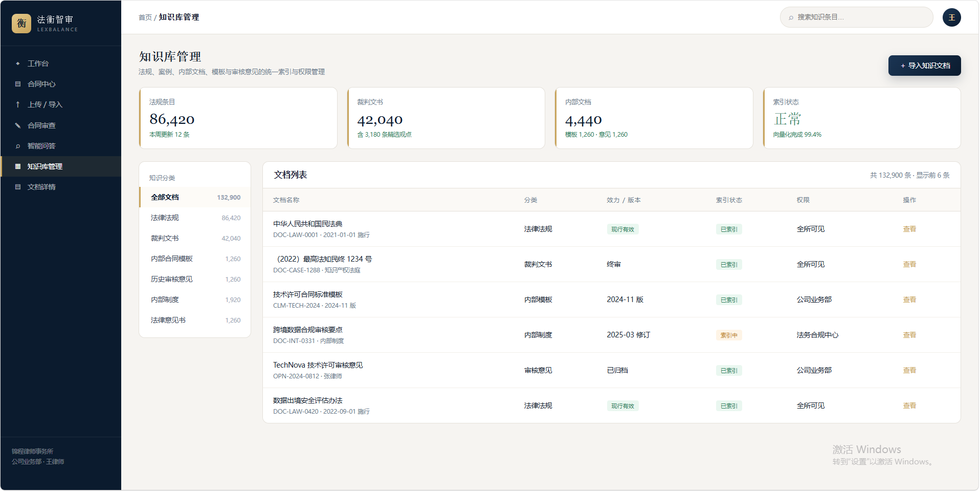
Task: Go to 首页 breadcrumb link
Action: [x=145, y=17]
